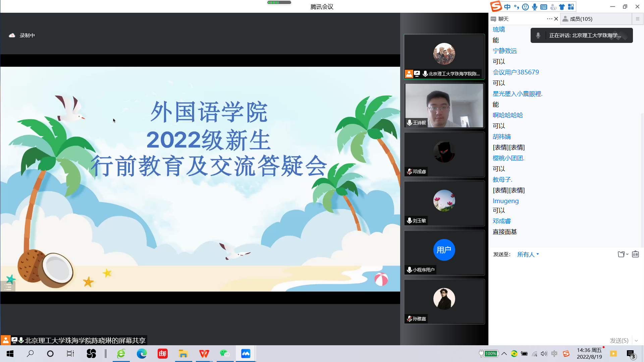Open Task View on taskbar
The image size is (644, 362).
point(70,354)
